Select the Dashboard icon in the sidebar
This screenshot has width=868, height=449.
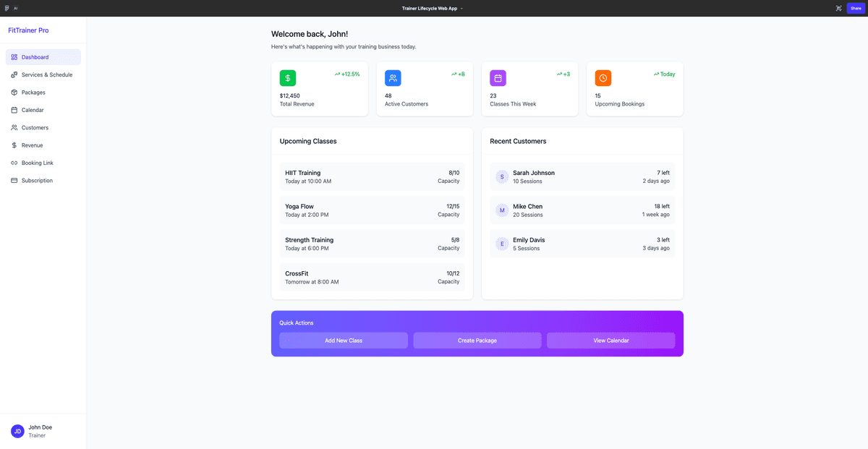14,56
